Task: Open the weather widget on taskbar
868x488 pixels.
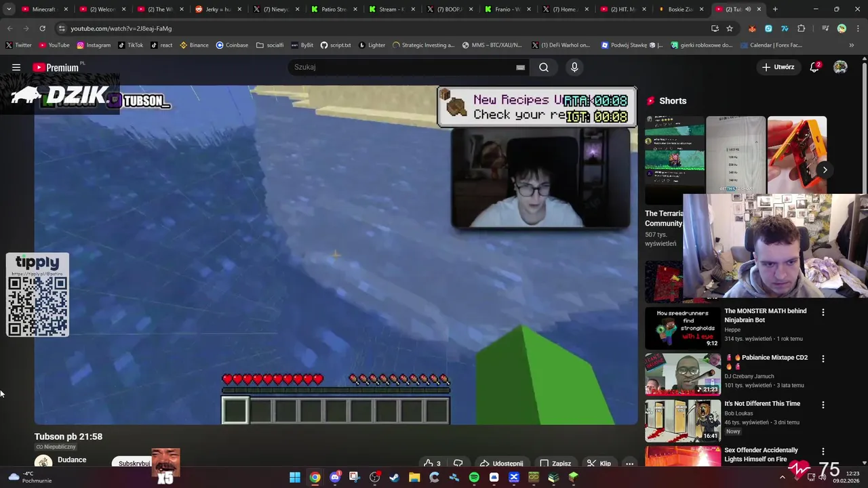Action: [29, 477]
